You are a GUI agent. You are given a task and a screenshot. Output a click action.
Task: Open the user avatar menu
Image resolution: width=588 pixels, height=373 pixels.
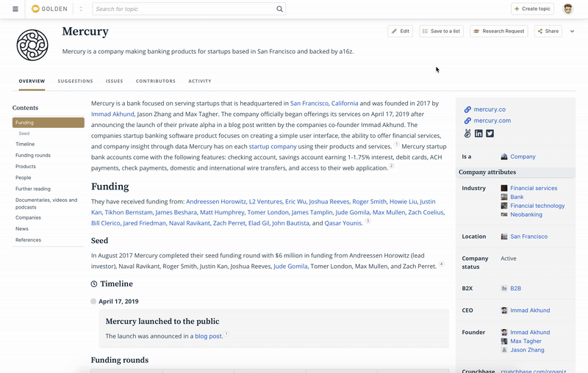coord(567,9)
